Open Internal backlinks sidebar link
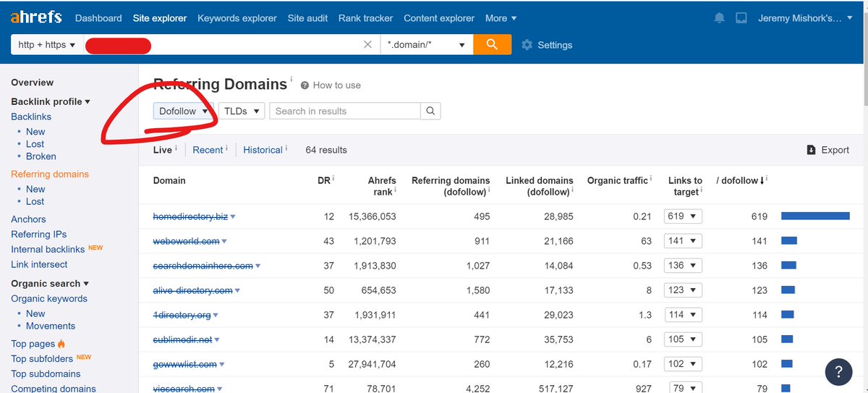Screen dimensions: 868x393 [48, 250]
